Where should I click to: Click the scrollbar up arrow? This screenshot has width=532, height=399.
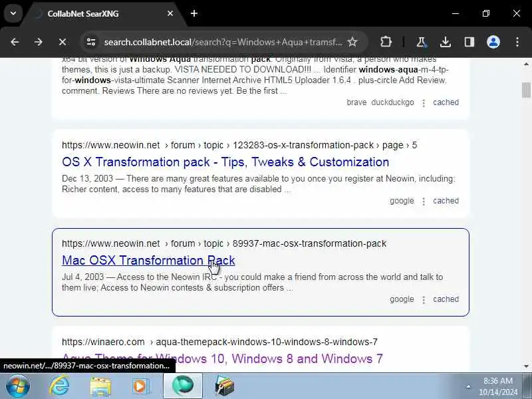526,64
